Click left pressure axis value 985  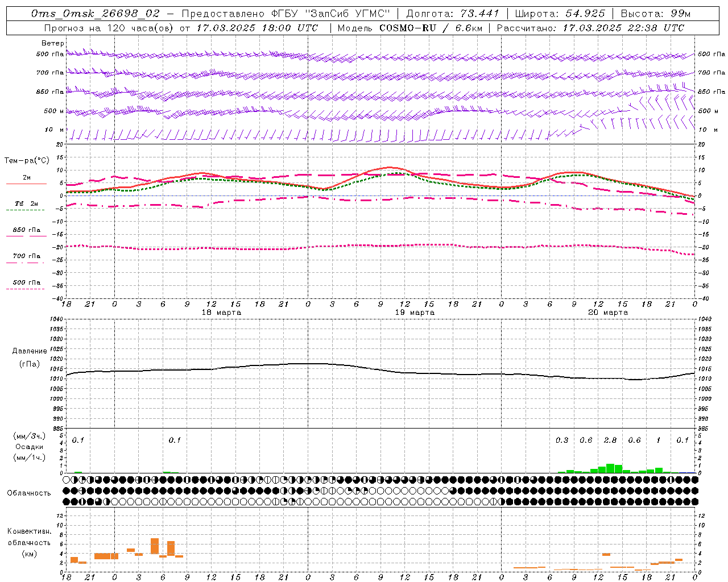tap(58, 429)
